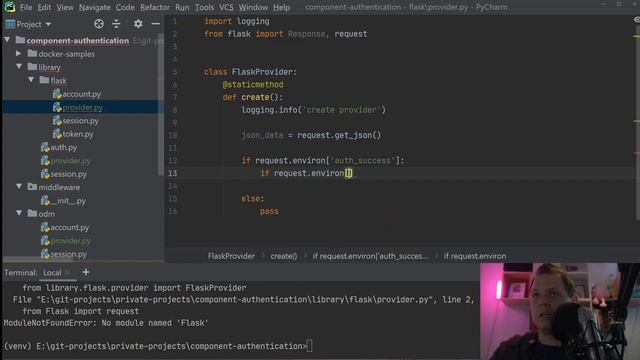Collapse the flask folder arrow

(x=31, y=80)
